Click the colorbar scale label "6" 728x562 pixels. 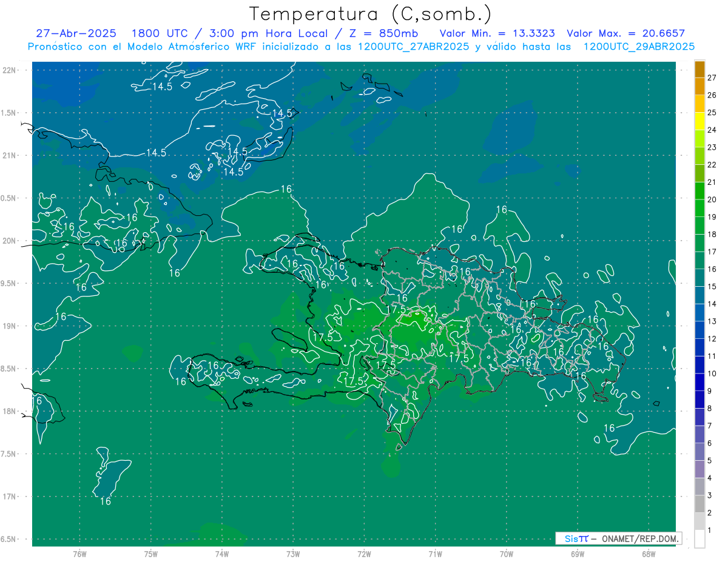tap(709, 443)
